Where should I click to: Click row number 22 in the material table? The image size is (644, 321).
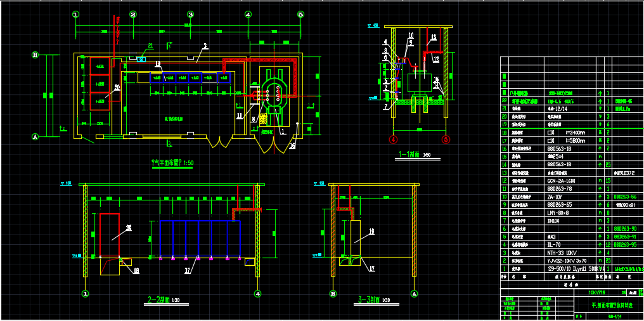(x=504, y=101)
